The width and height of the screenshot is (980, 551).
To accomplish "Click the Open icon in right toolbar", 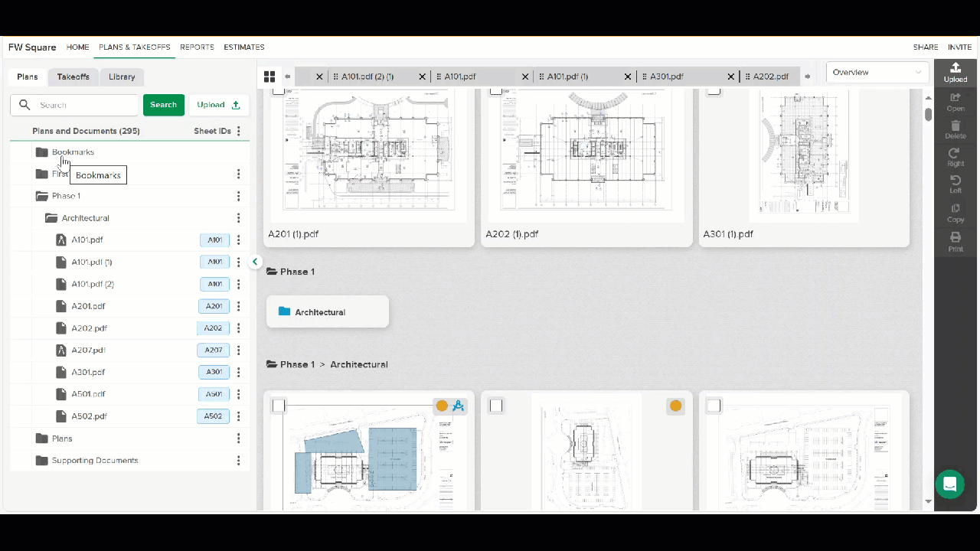I will point(955,102).
